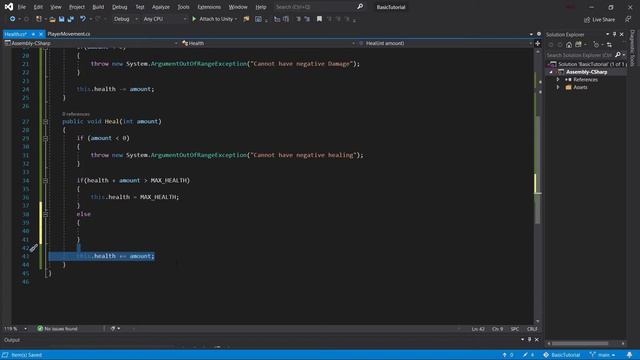Open Solution Explorer window options arrow

(x=607, y=34)
